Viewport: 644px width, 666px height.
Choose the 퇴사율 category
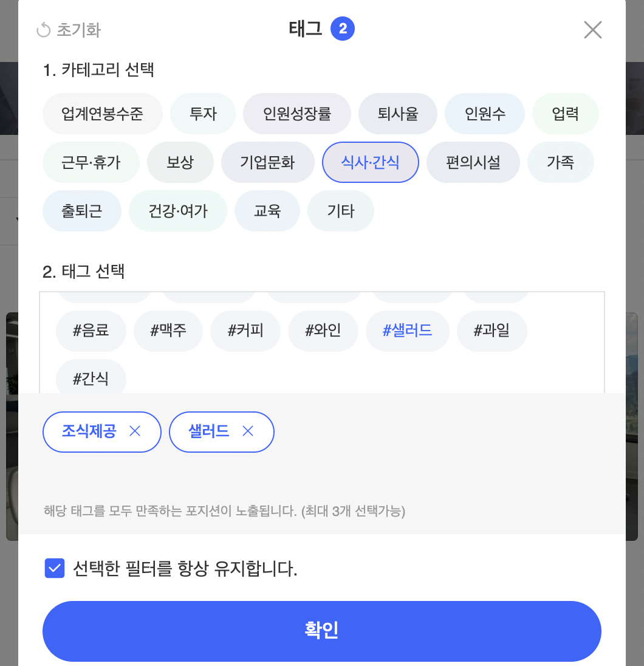tap(398, 114)
